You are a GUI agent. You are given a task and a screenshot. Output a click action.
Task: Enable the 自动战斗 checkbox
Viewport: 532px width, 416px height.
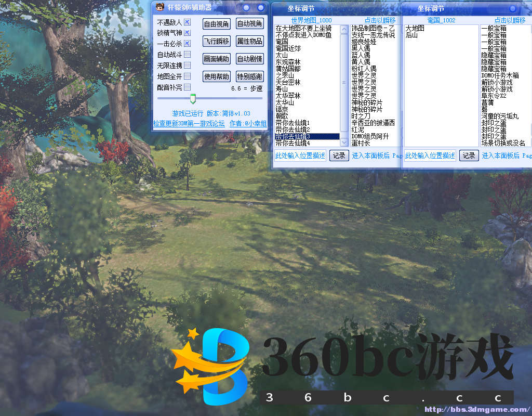188,55
